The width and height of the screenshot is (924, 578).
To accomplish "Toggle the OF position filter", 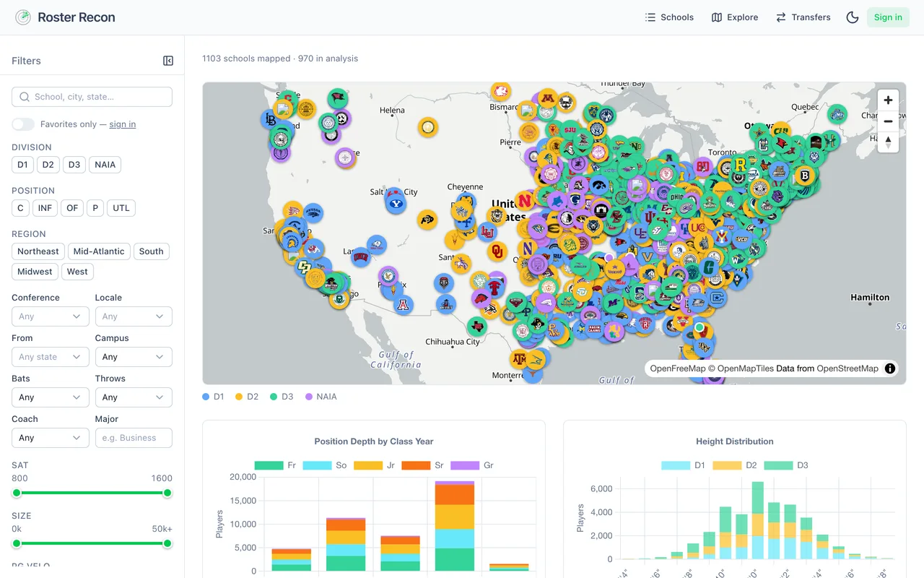I will (x=72, y=208).
